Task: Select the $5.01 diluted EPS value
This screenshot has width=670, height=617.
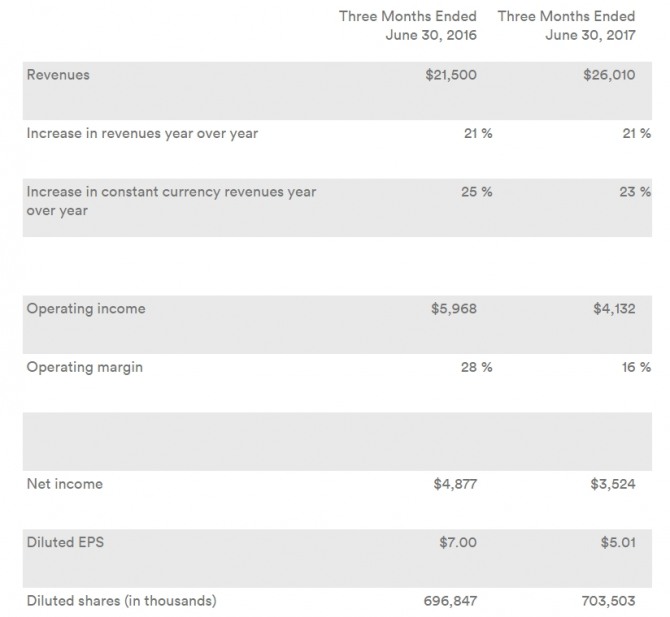Action: tap(615, 542)
